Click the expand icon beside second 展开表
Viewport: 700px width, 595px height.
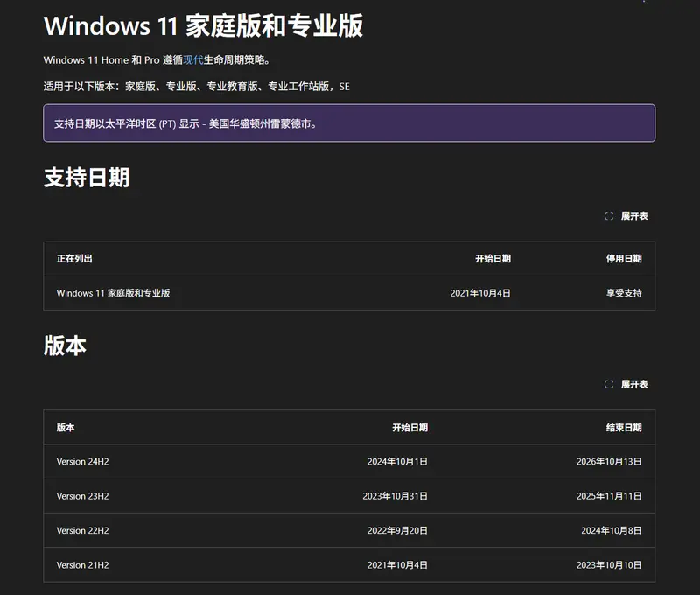[x=610, y=383]
